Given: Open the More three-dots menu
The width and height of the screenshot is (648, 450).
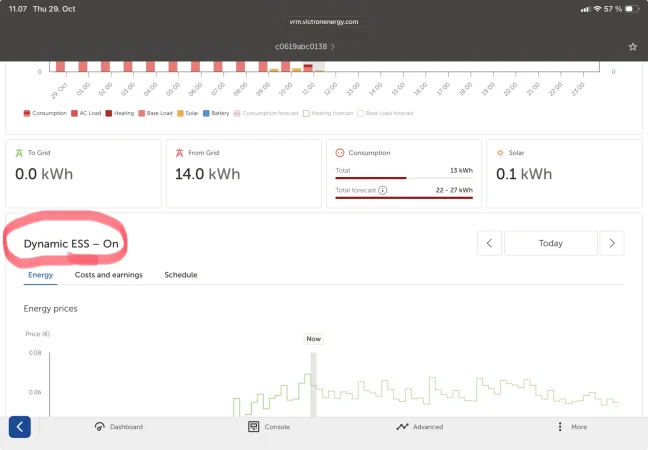Looking at the screenshot, I should [x=560, y=426].
